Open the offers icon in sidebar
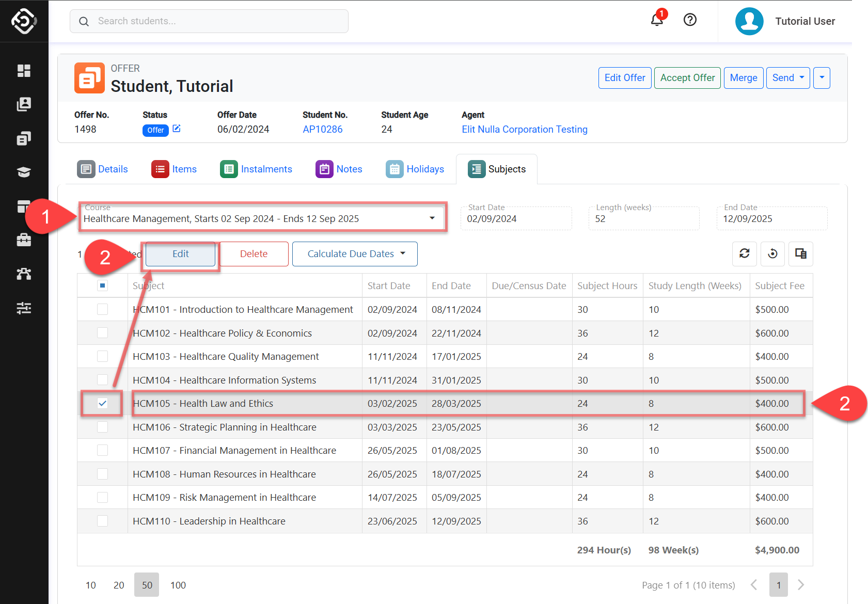 [24, 138]
